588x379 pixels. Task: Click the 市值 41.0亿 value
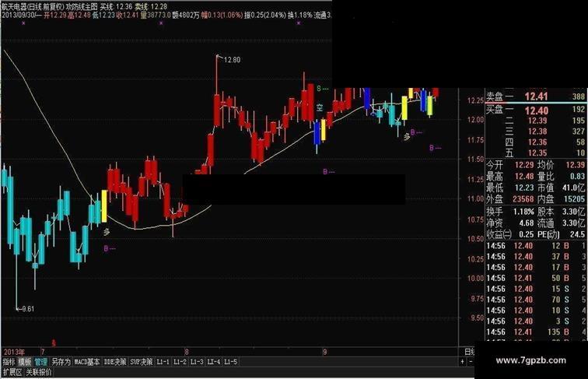coord(574,188)
